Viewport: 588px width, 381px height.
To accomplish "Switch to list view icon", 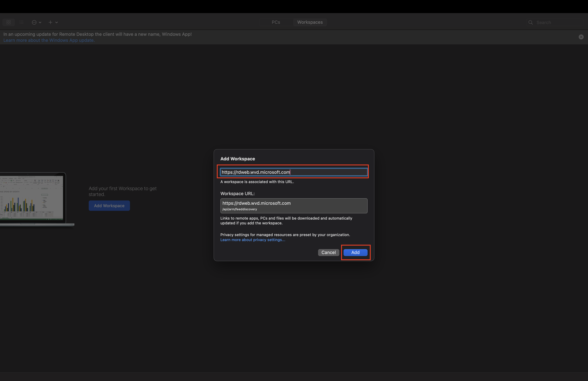I will coord(21,22).
